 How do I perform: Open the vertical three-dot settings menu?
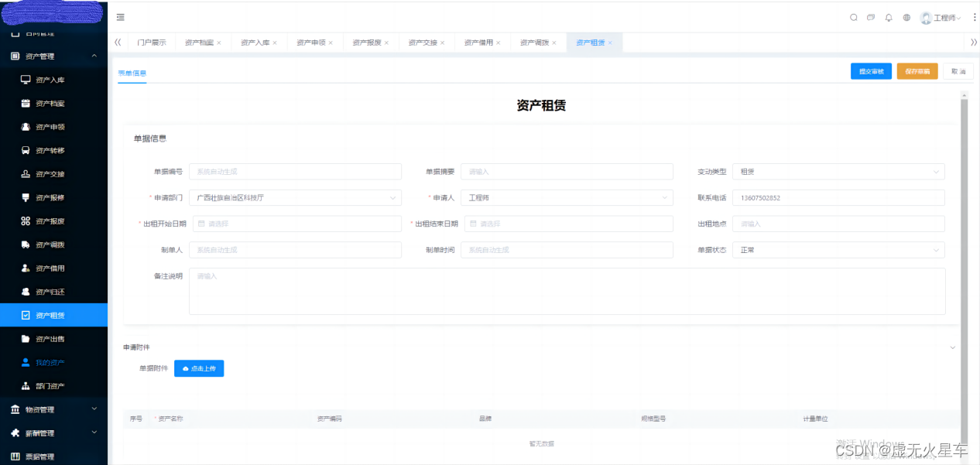(x=975, y=17)
